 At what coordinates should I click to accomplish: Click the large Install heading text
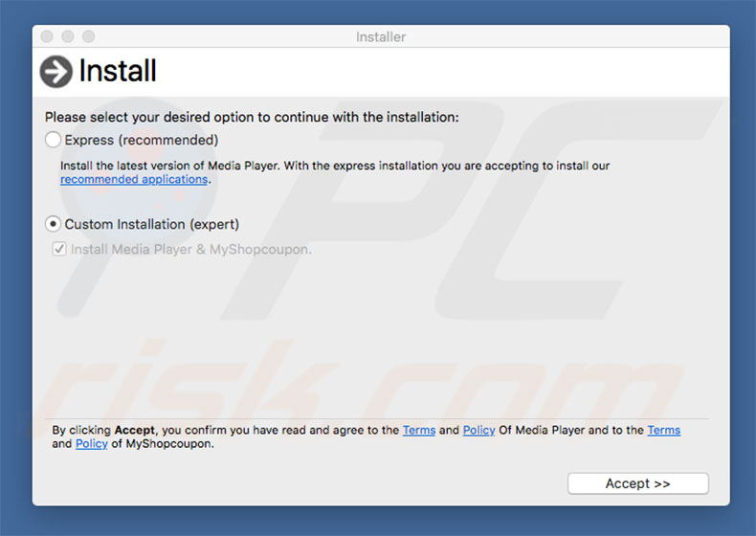click(118, 72)
